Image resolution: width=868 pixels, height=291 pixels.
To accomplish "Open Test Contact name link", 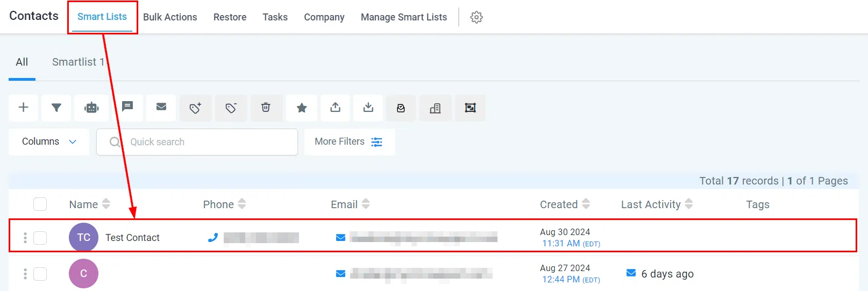I will point(132,238).
